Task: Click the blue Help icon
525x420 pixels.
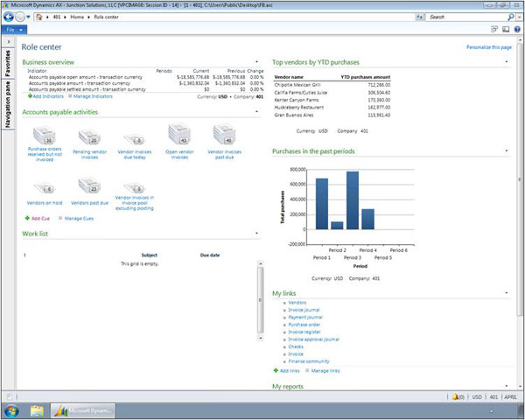Action: click(517, 30)
